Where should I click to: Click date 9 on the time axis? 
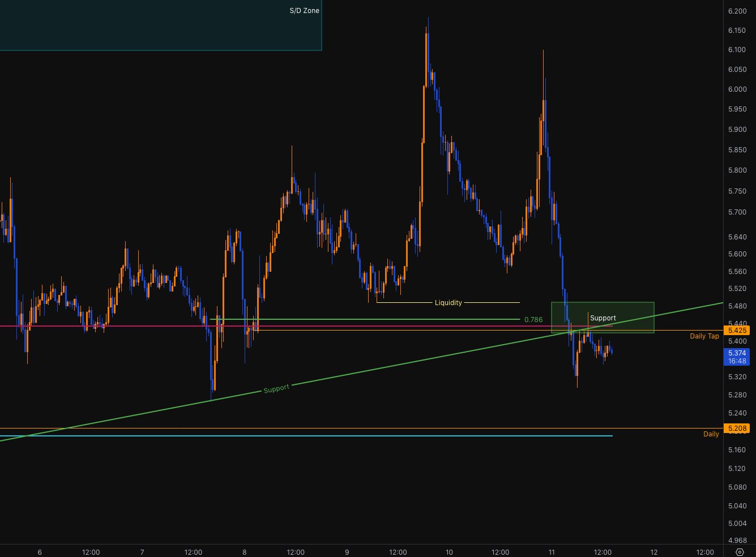347,552
